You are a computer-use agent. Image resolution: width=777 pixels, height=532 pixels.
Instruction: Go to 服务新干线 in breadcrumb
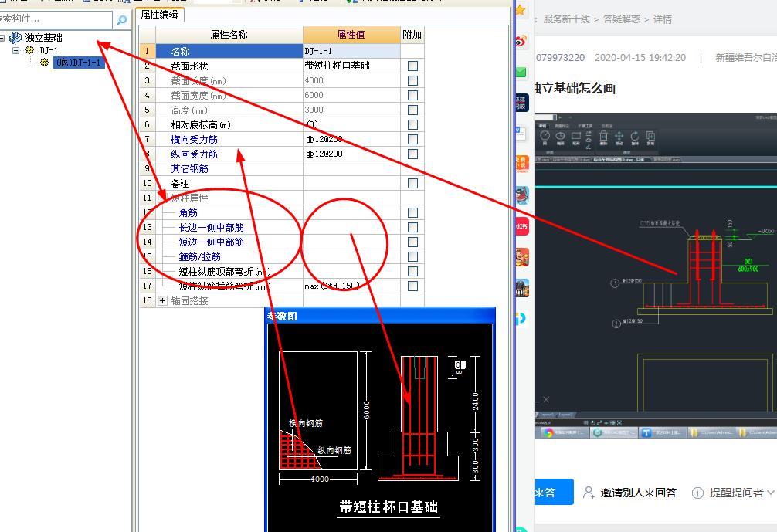click(567, 19)
